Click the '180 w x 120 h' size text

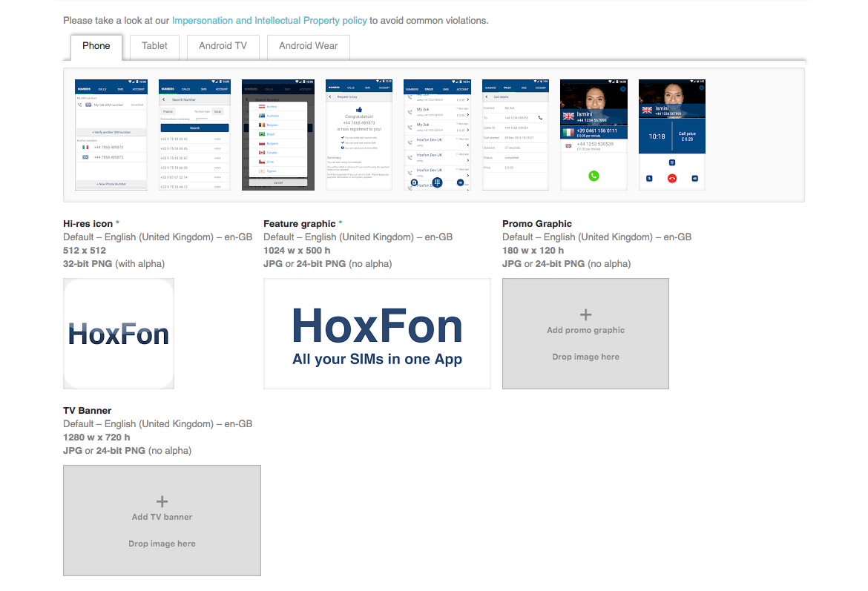[x=533, y=250]
